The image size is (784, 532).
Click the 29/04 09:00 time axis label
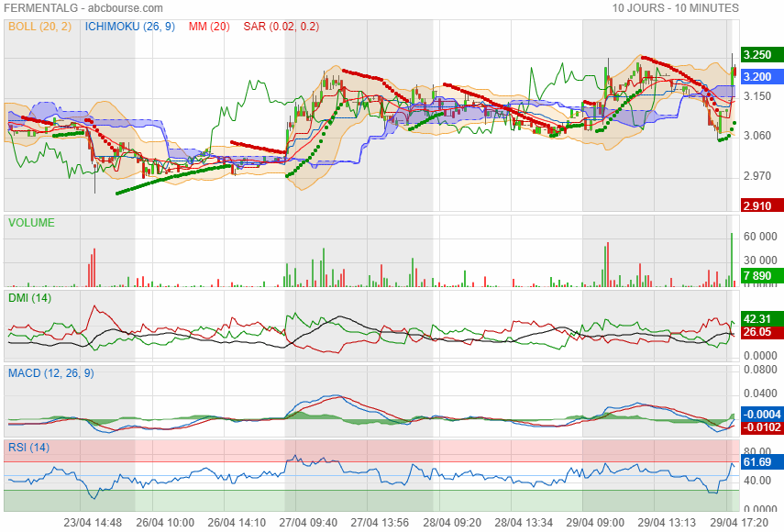595,523
